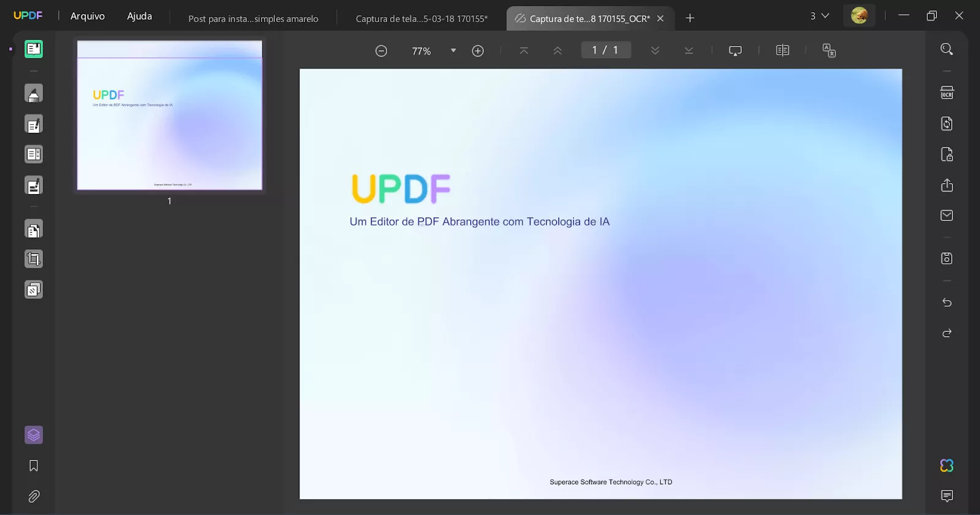Close the 170155_OCR tab
This screenshot has height=515, width=980.
(x=660, y=18)
